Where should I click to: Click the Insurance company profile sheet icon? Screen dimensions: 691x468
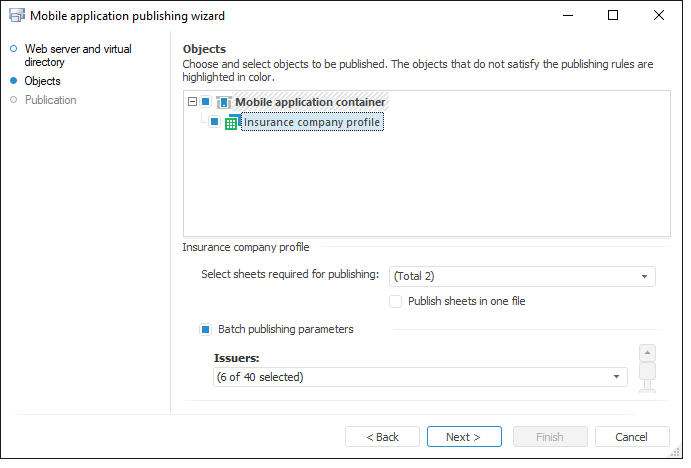[231, 123]
